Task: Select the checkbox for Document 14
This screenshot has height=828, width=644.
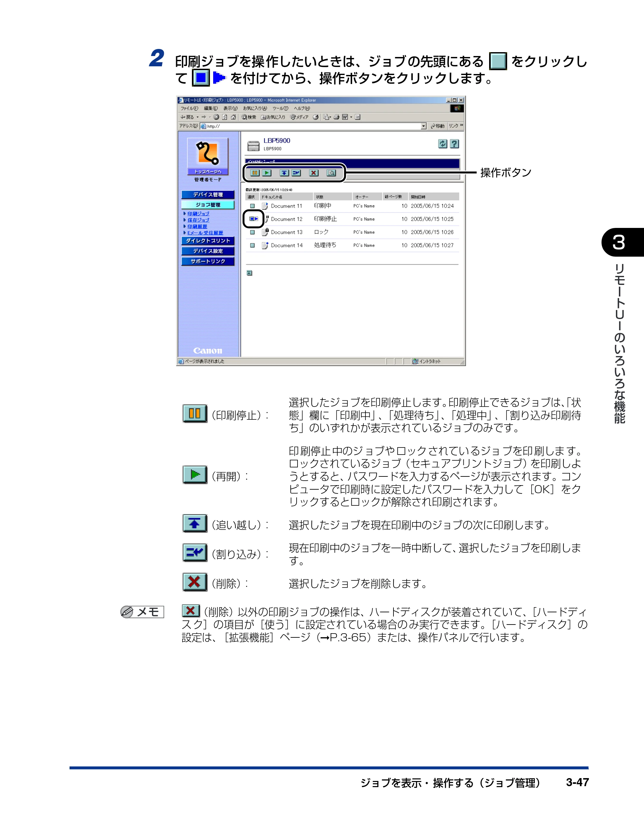Action: point(252,245)
